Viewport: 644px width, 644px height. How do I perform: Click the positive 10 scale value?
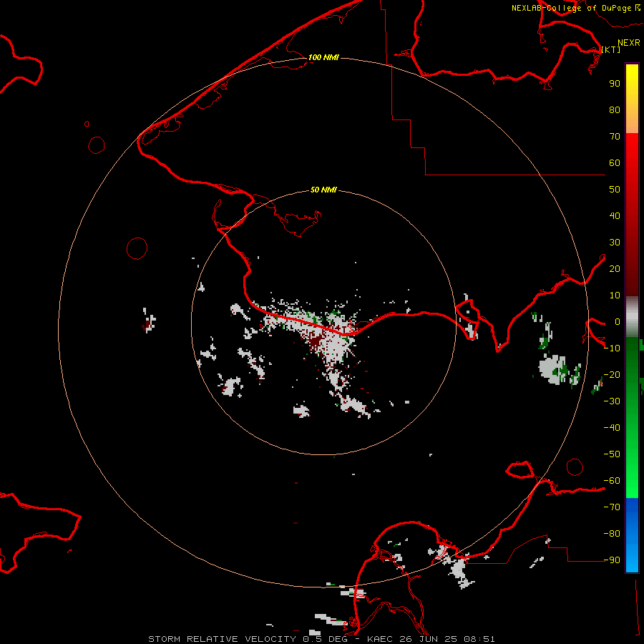tap(615, 296)
